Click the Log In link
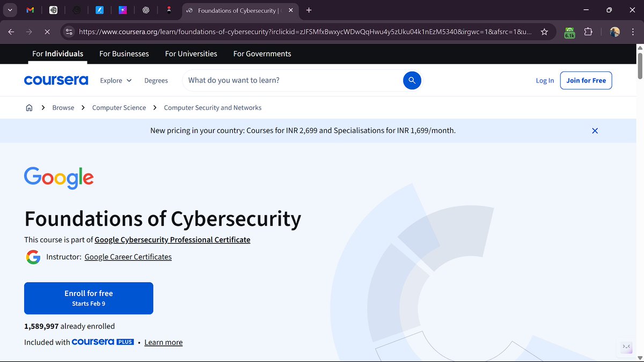Image resolution: width=644 pixels, height=362 pixels. 545,80
